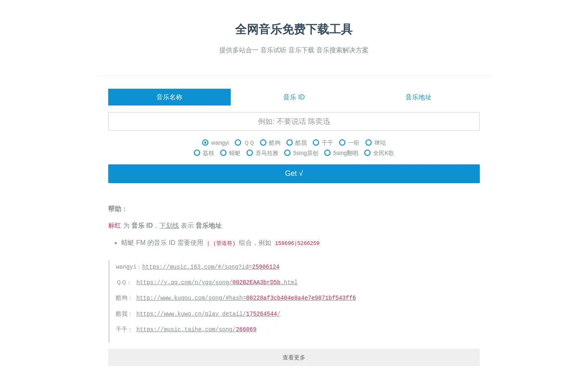Select the 5sing翻唱 radio option
588x368 pixels.
[327, 153]
